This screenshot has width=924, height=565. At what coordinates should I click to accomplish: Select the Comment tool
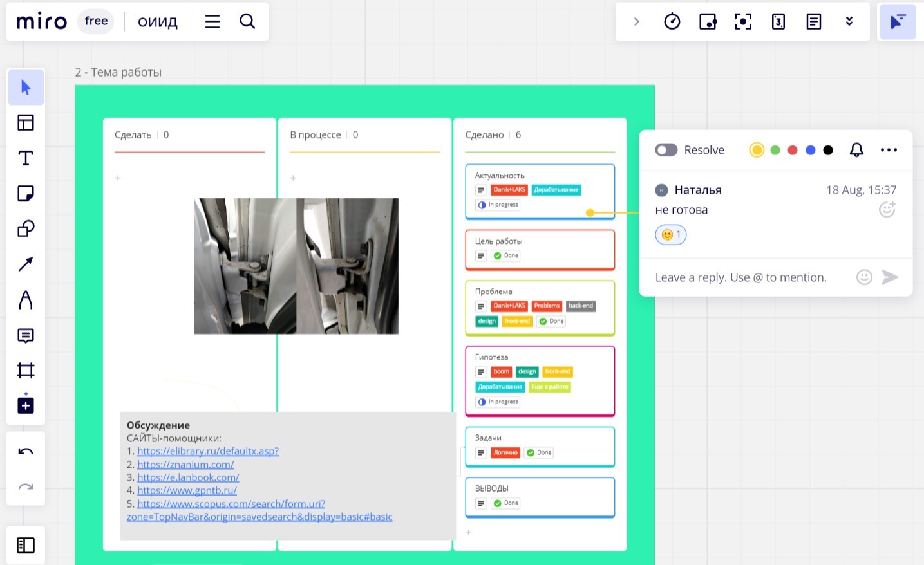pos(26,335)
